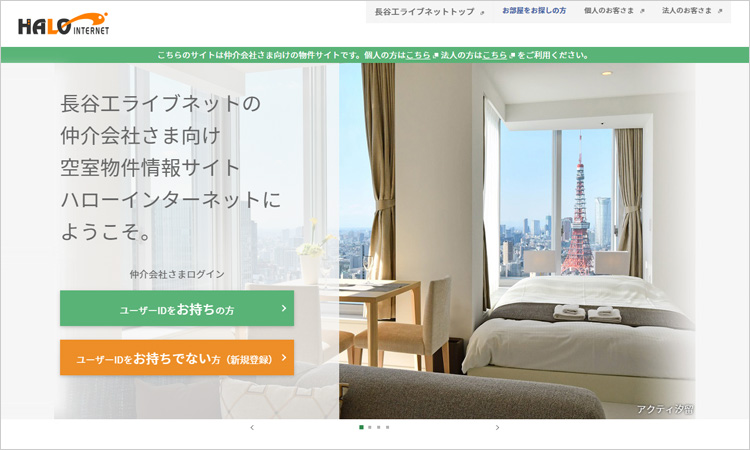The height and width of the screenshot is (450, 750).
Task: Click the bedroom Tokyo Tower hero image
Action: click(517, 241)
